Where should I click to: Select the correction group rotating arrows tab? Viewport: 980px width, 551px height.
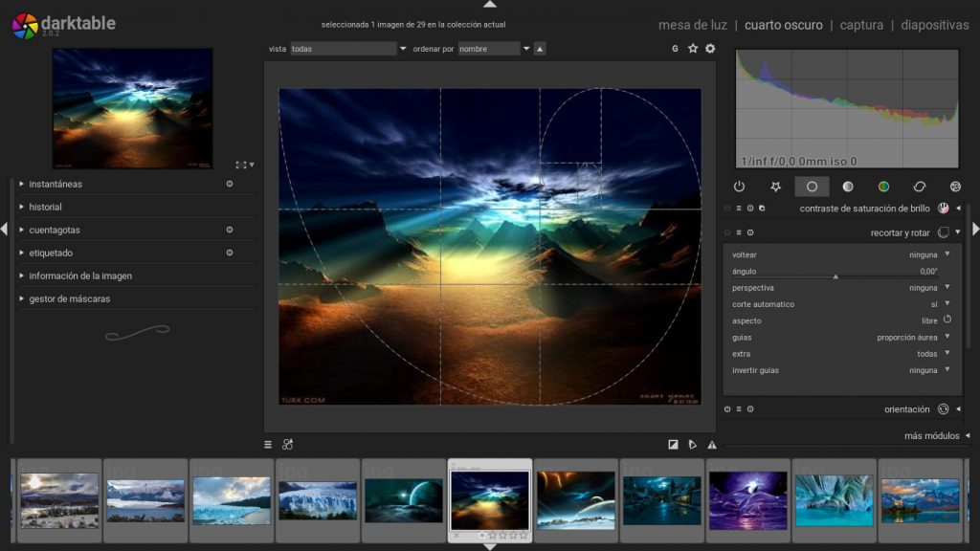point(920,187)
